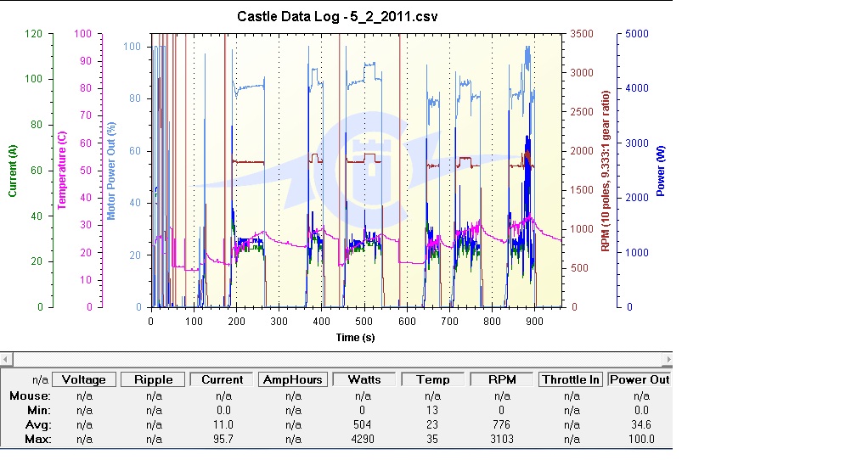Toggle the Watts series button

pyautogui.click(x=364, y=380)
